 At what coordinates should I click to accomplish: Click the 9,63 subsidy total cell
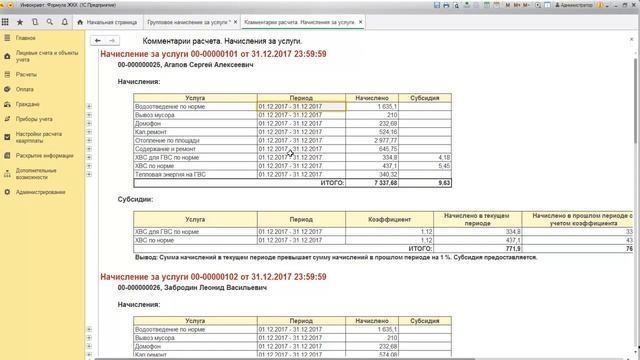(x=425, y=183)
